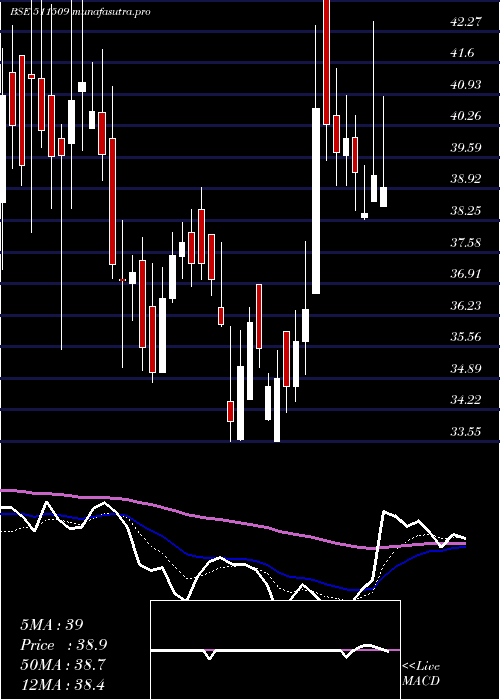Click the 36.23 price axis label
This screenshot has height=700, width=500.
pyautogui.click(x=466, y=305)
